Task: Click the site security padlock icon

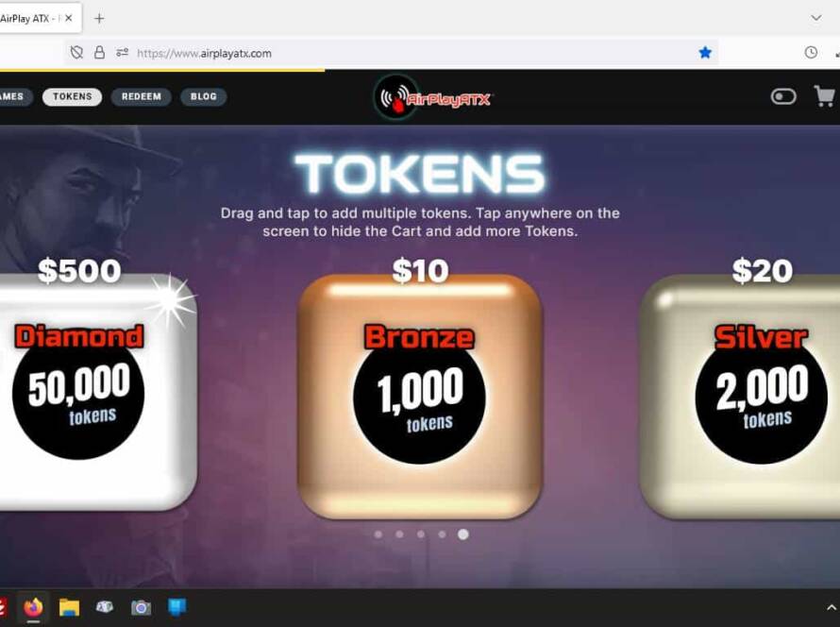Action: 100,53
